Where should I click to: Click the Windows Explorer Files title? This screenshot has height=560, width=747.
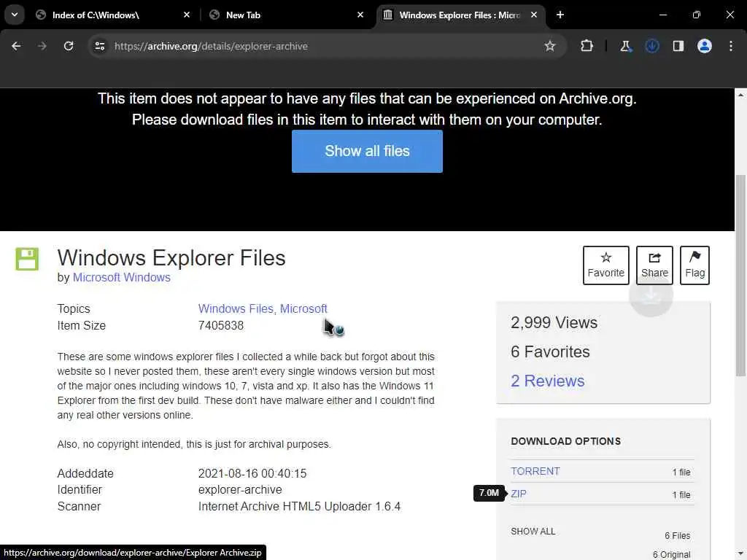coord(171,258)
